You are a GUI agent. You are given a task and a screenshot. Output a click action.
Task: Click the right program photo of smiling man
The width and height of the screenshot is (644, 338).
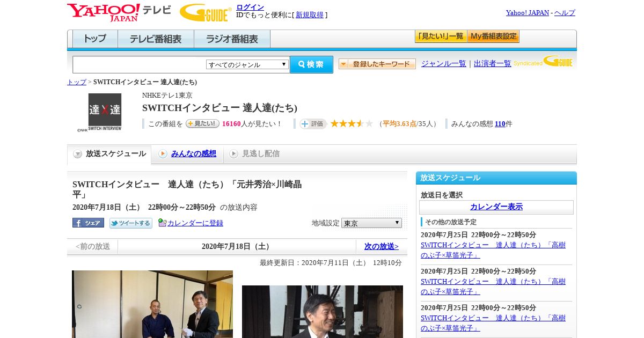click(323, 312)
